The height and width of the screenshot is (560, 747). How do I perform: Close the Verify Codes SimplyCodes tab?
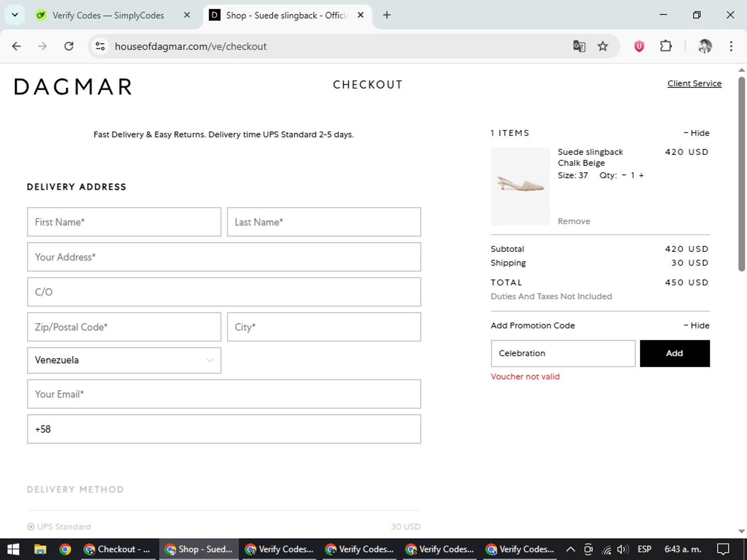coord(187,15)
